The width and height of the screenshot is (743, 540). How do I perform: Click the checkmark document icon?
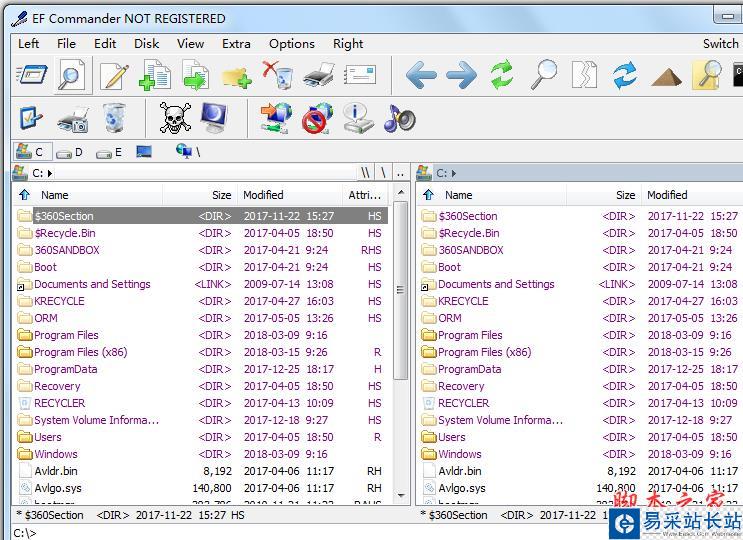(31, 118)
